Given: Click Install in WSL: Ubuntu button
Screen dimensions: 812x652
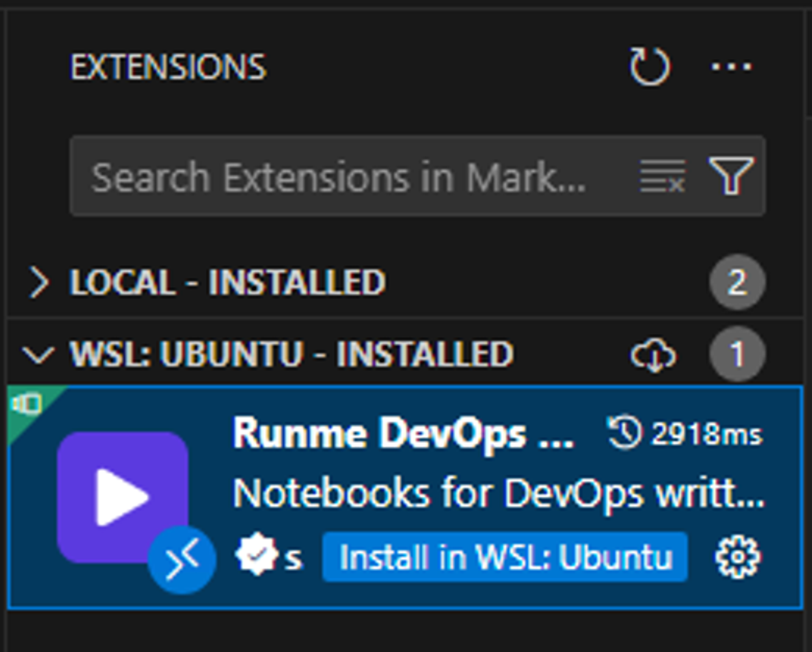Looking at the screenshot, I should pos(505,557).
